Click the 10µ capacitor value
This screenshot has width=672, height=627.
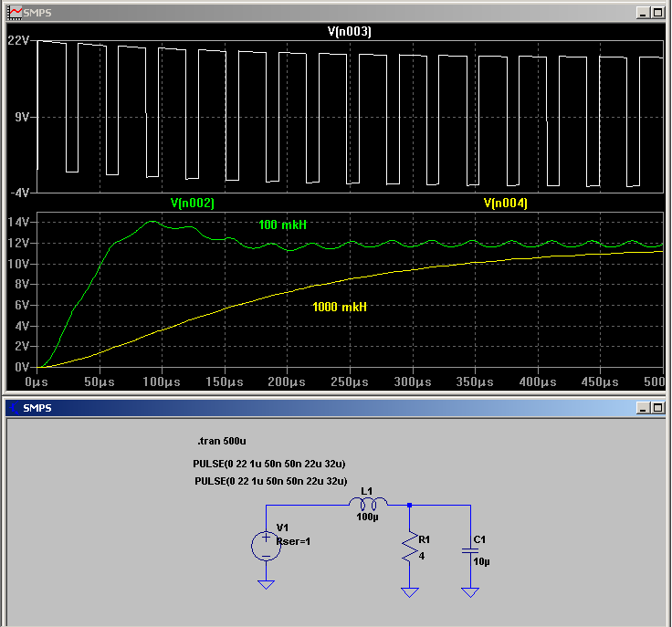tap(481, 561)
